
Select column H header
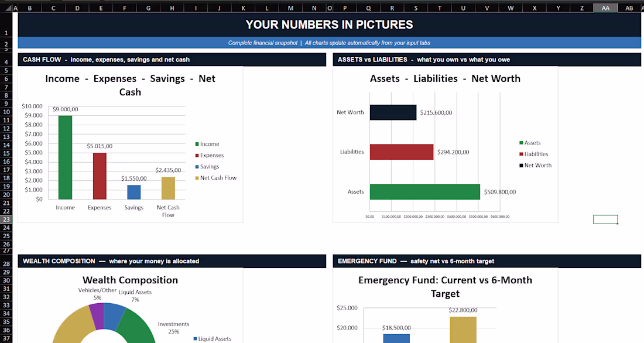(x=172, y=8)
